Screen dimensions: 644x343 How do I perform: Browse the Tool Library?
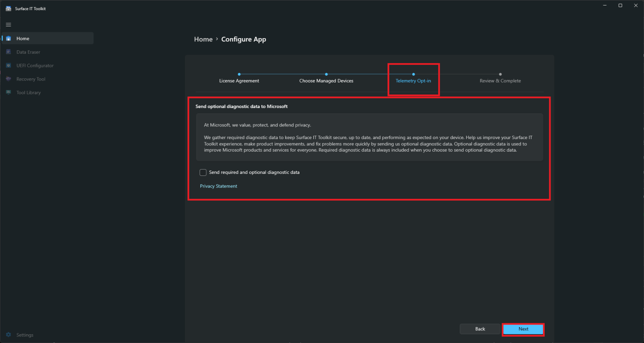29,92
